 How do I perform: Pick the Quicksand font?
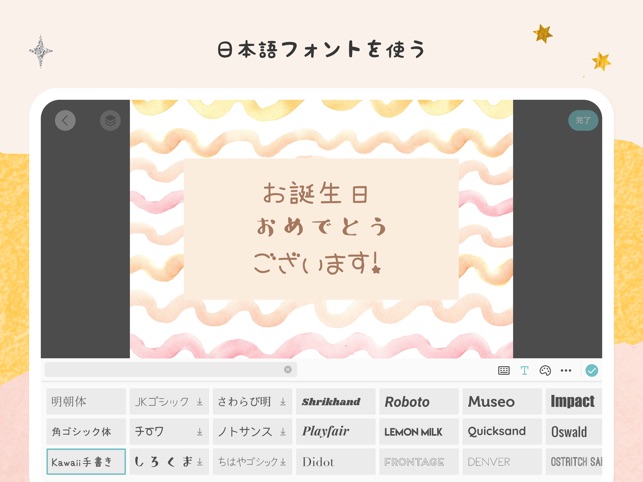[502, 432]
